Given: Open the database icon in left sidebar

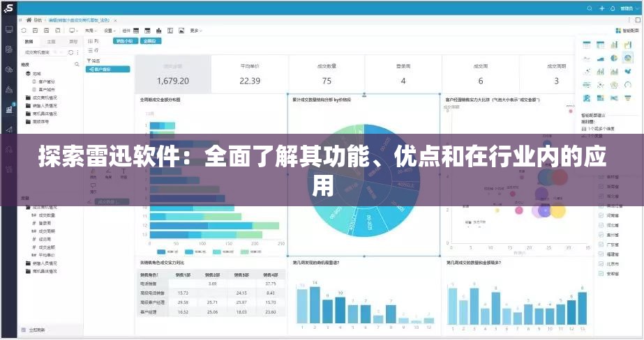Looking at the screenshot, I should pyautogui.click(x=8, y=49).
